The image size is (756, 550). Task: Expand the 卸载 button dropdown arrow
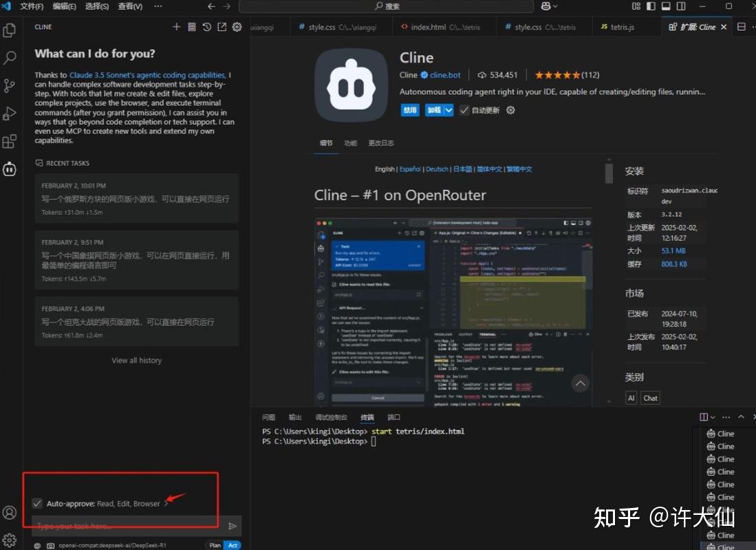[x=447, y=109]
